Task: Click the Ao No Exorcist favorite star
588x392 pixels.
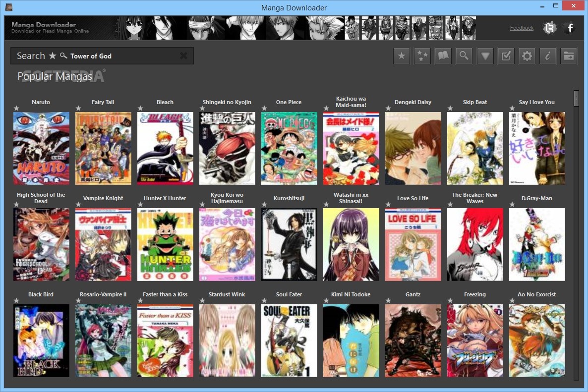Action: (x=512, y=300)
